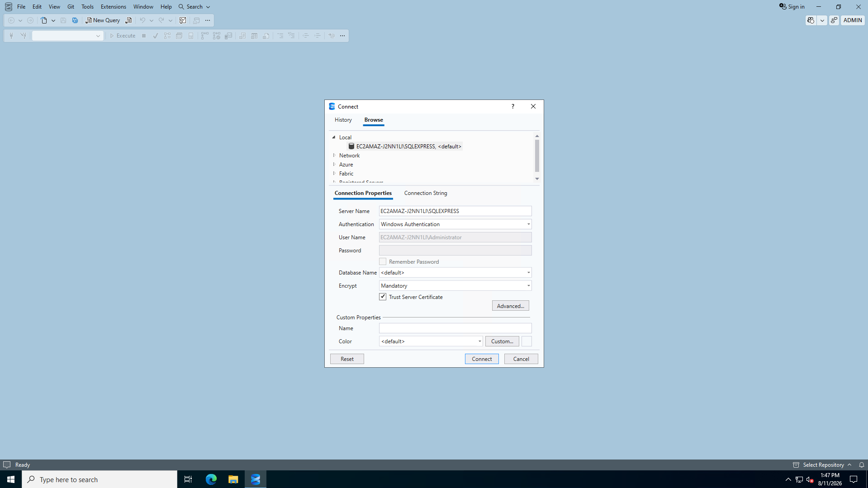Viewport: 868px width, 488px height.
Task: Open the File menu
Action: pos(21,7)
